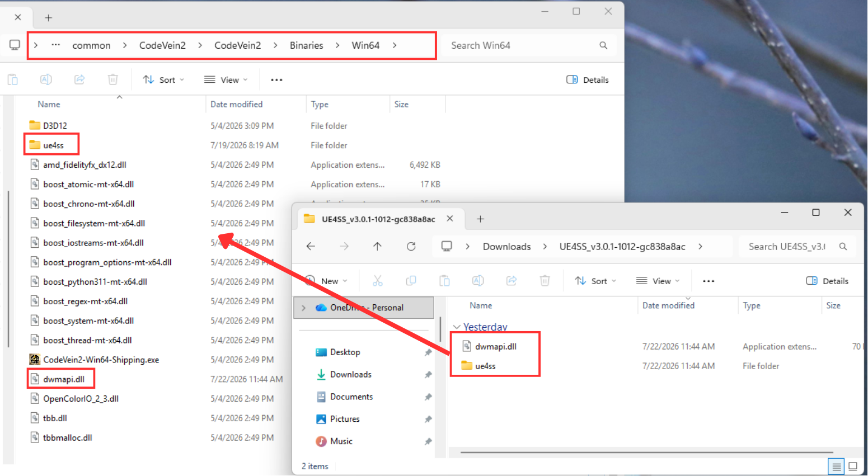The image size is (868, 476).
Task: Click Rename icon in Win64 window toolbar
Action: tap(46, 79)
